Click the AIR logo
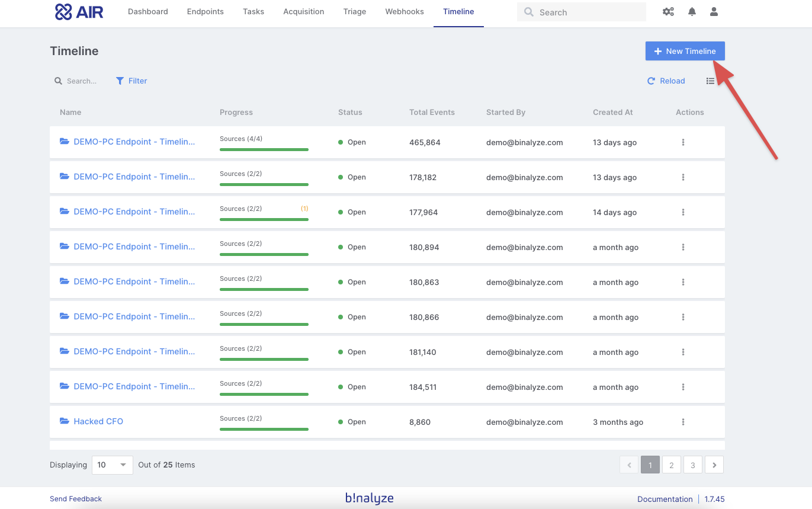 pyautogui.click(x=79, y=12)
